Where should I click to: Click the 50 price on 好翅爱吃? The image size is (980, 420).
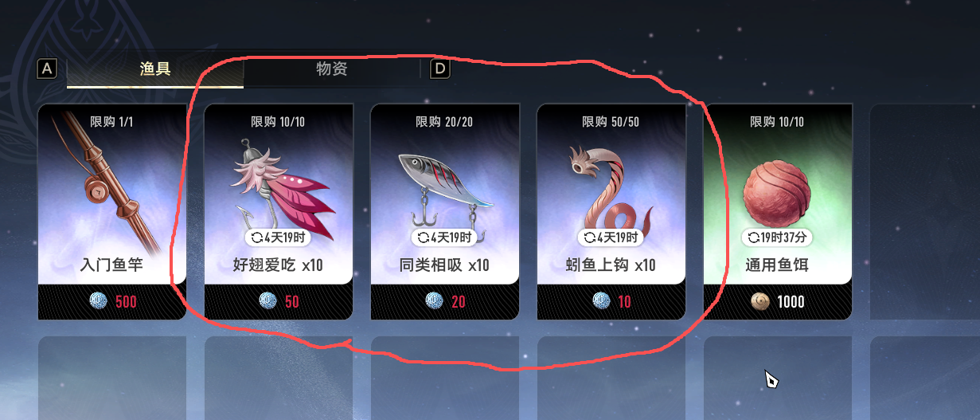[x=292, y=302]
